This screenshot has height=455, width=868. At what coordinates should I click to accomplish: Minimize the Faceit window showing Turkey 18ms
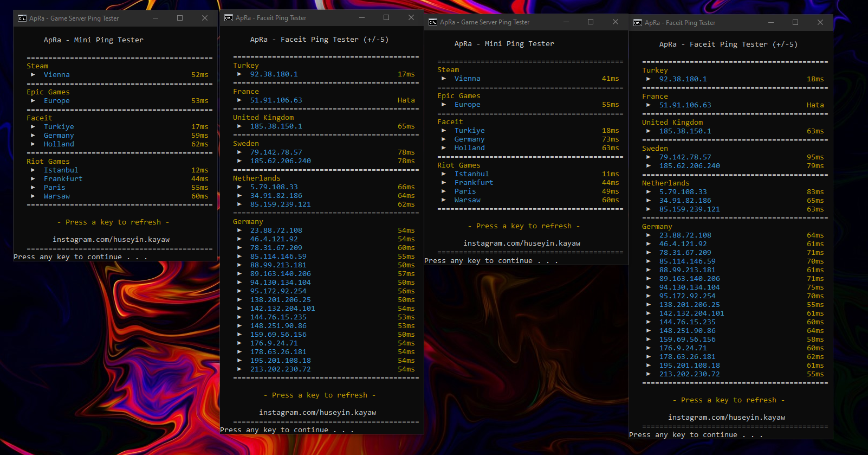[771, 22]
